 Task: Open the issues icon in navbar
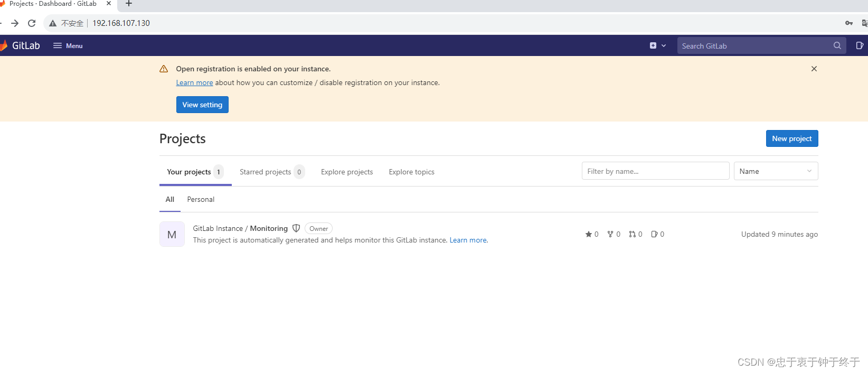tap(860, 45)
